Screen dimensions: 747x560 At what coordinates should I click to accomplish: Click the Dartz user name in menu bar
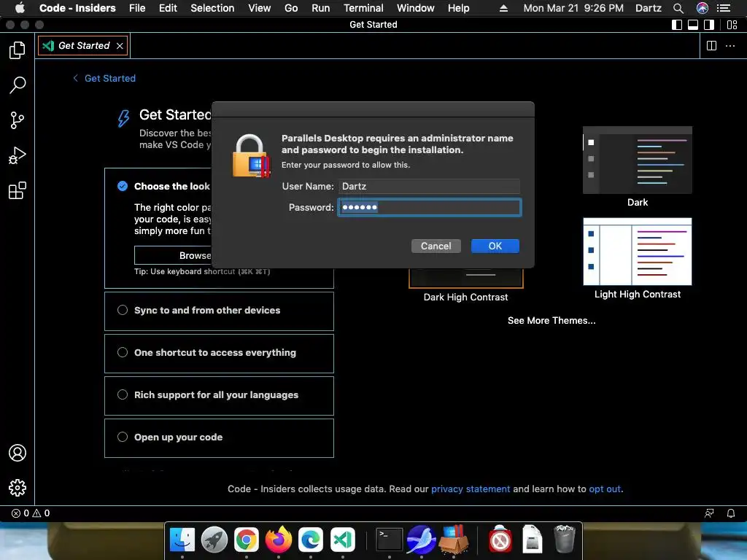pyautogui.click(x=648, y=8)
